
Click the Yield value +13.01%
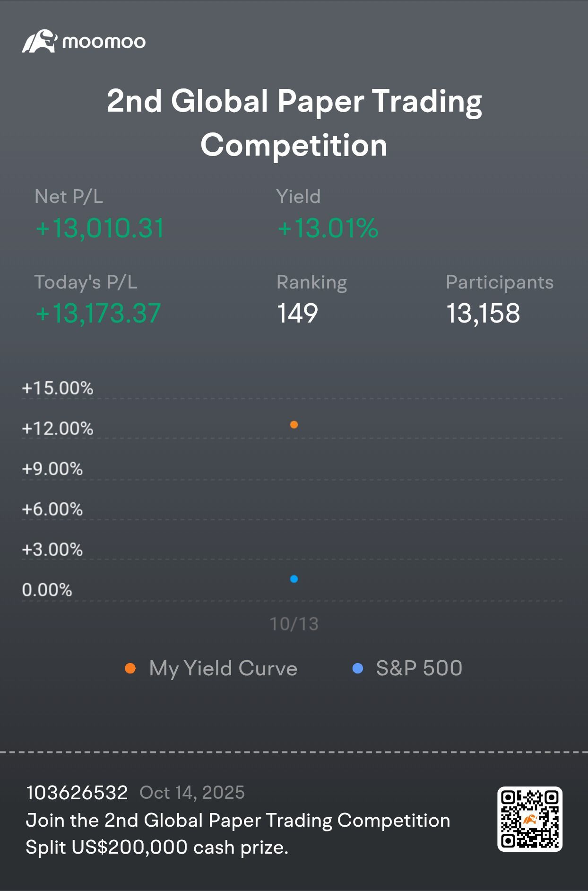(x=328, y=228)
